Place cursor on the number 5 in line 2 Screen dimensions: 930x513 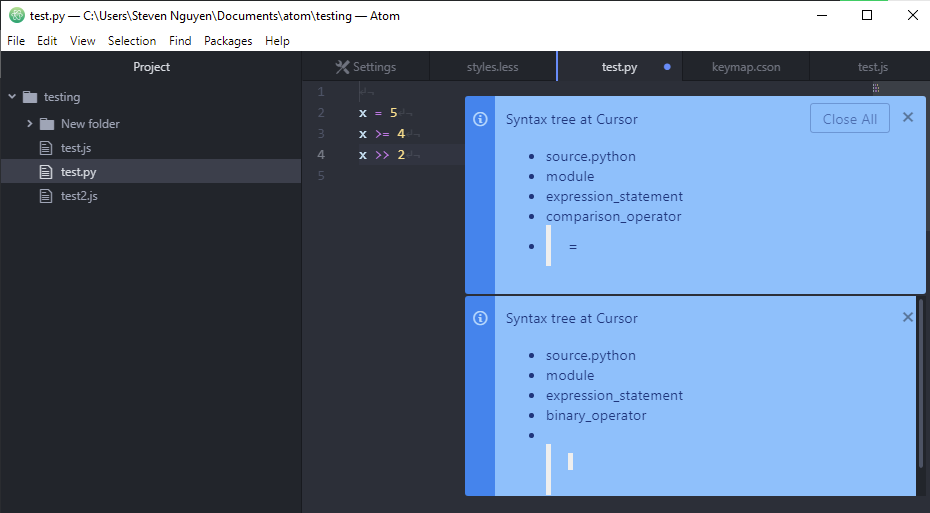(x=393, y=113)
